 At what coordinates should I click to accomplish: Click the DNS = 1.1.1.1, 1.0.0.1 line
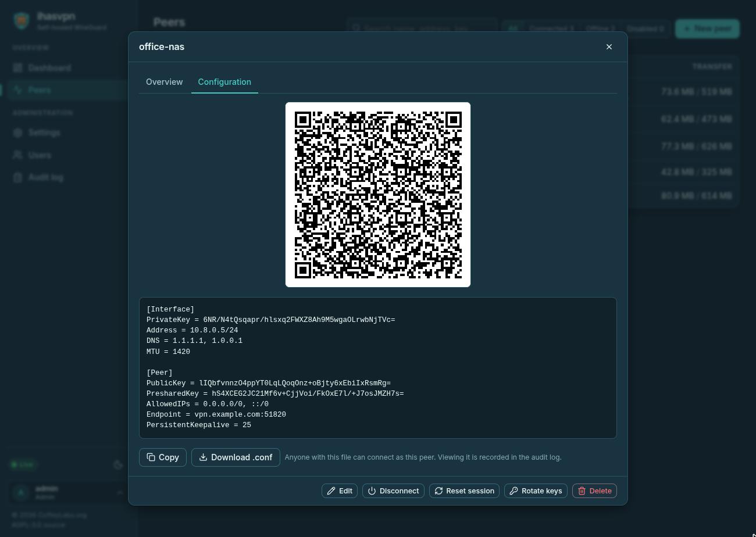click(x=194, y=341)
